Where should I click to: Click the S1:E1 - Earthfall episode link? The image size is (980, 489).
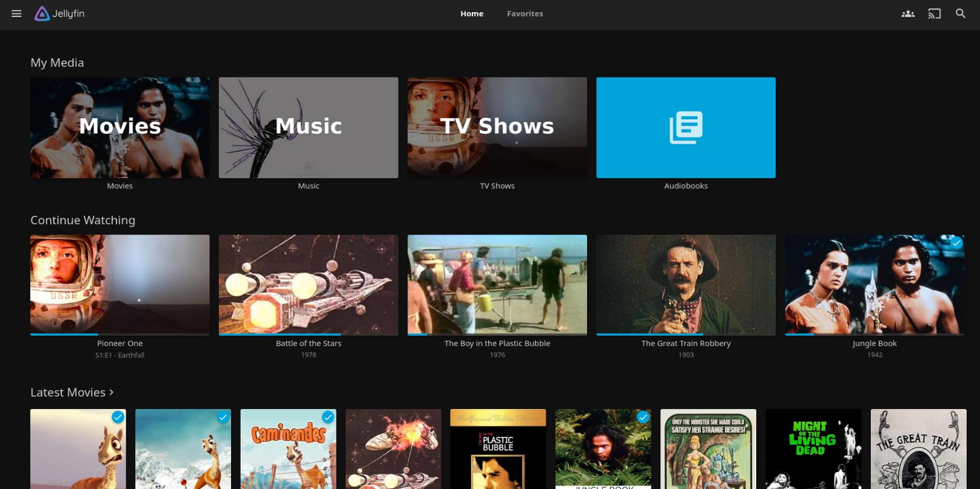coord(120,355)
